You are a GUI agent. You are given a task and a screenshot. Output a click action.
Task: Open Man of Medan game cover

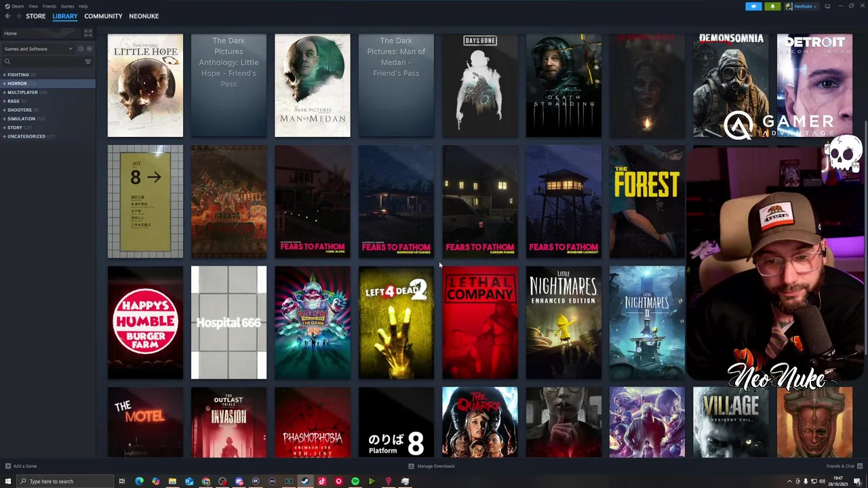pyautogui.click(x=313, y=85)
